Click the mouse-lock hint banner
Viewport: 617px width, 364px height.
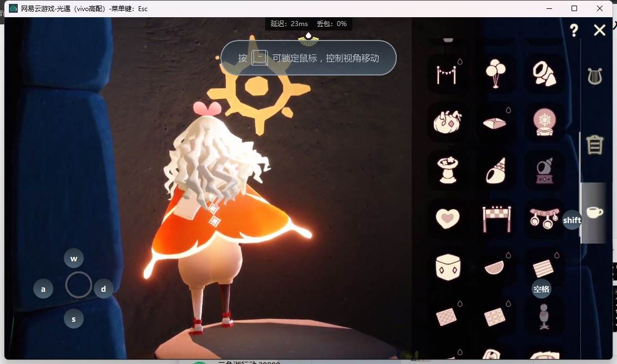pyautogui.click(x=308, y=58)
